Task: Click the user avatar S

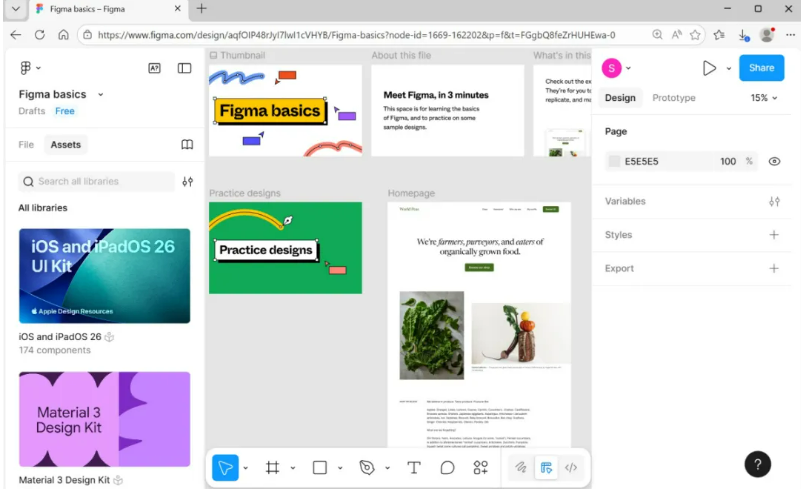Action: tap(611, 68)
